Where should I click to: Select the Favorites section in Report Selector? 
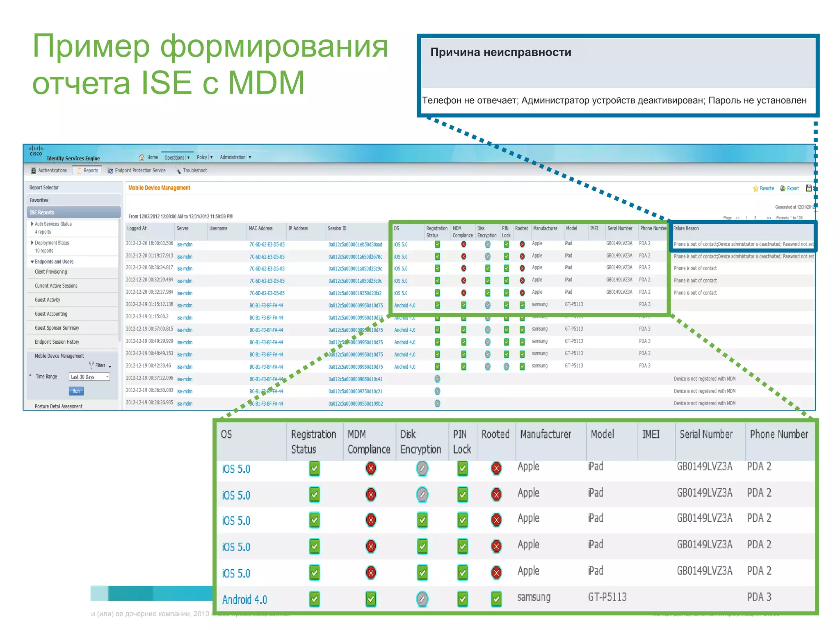(x=74, y=200)
